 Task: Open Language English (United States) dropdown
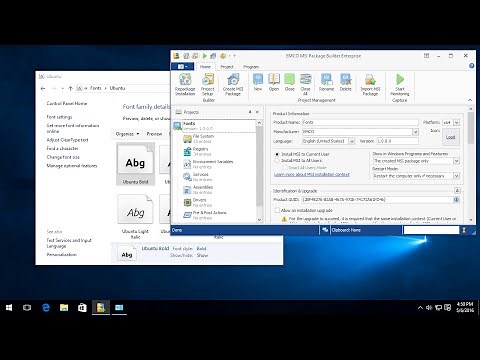coord(352,141)
